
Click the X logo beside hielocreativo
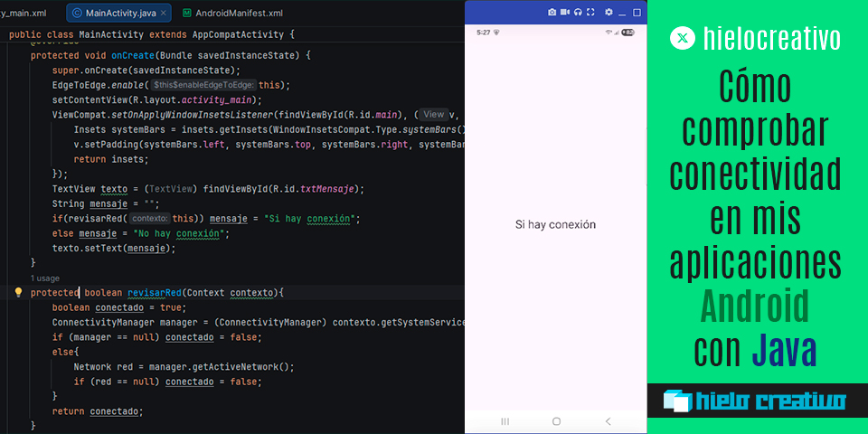click(x=683, y=38)
